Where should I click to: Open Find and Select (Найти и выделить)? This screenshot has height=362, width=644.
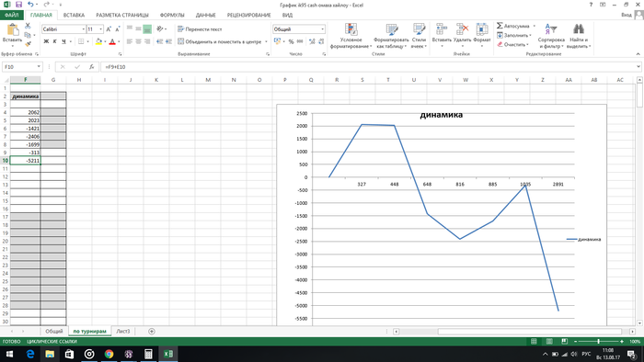579,36
